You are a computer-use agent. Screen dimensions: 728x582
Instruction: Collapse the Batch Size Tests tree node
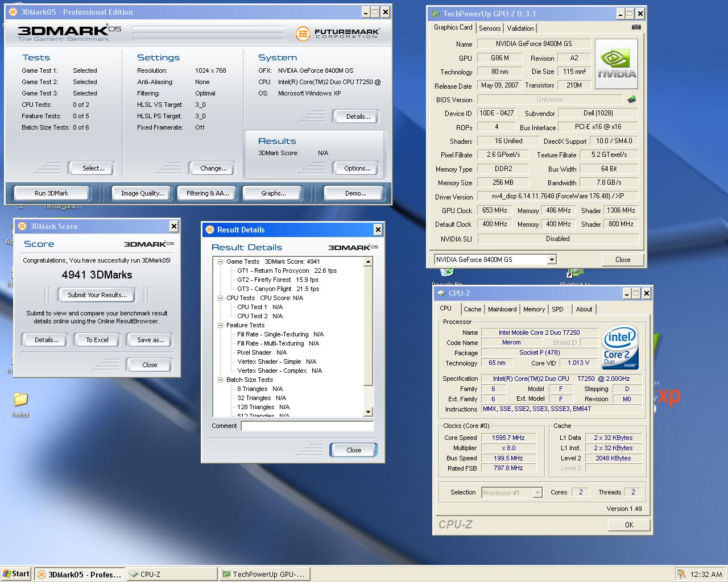pyautogui.click(x=220, y=380)
